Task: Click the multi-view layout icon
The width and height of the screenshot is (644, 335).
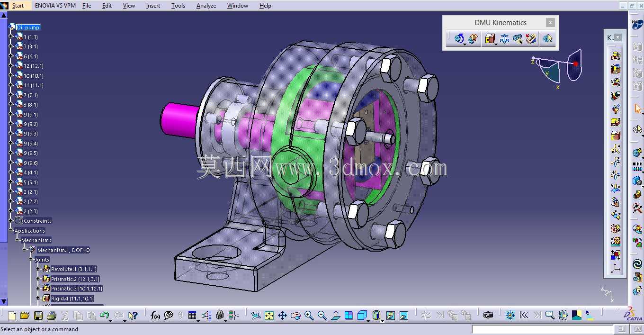Action: pos(349,316)
